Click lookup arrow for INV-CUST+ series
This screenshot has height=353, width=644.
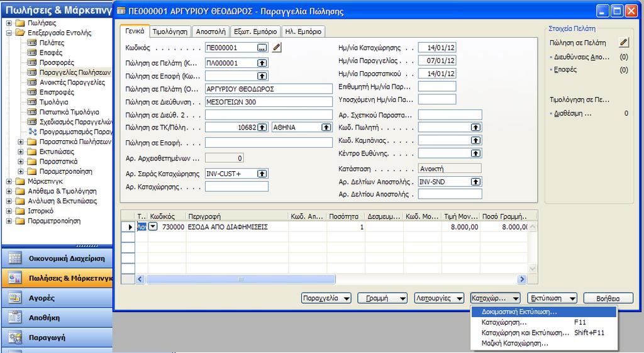[x=262, y=174]
